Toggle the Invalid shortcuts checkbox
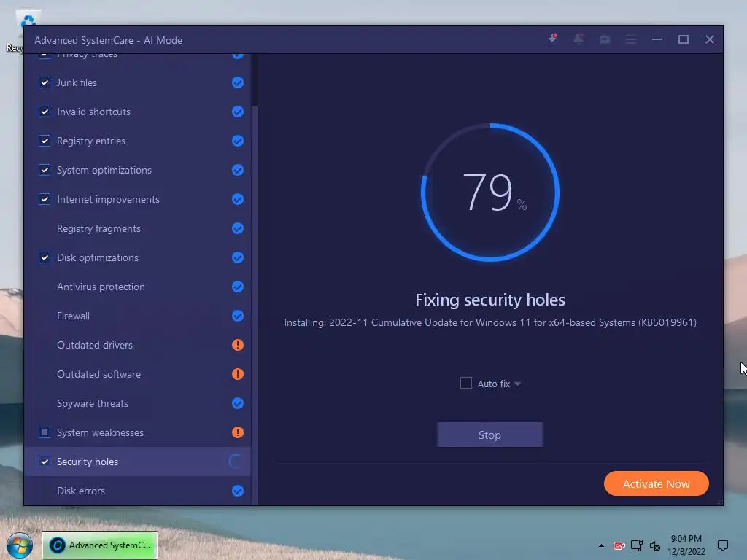The image size is (747, 560). [44, 112]
